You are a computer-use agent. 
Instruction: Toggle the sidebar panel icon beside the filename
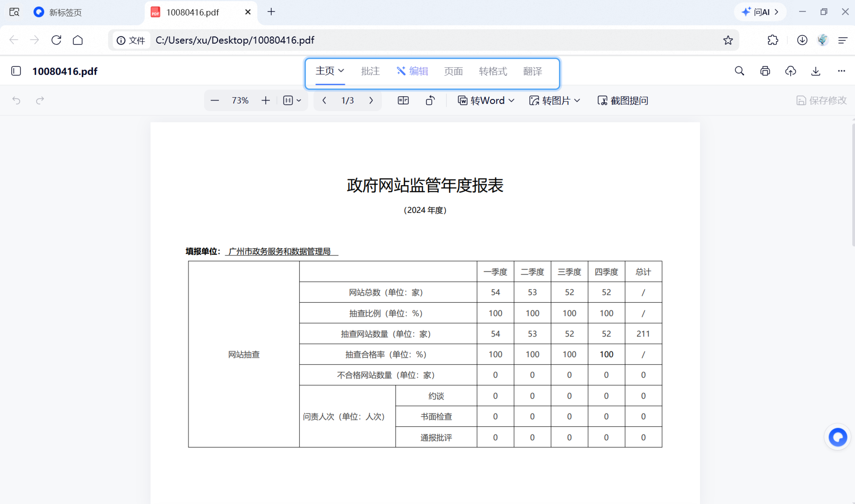(16, 71)
